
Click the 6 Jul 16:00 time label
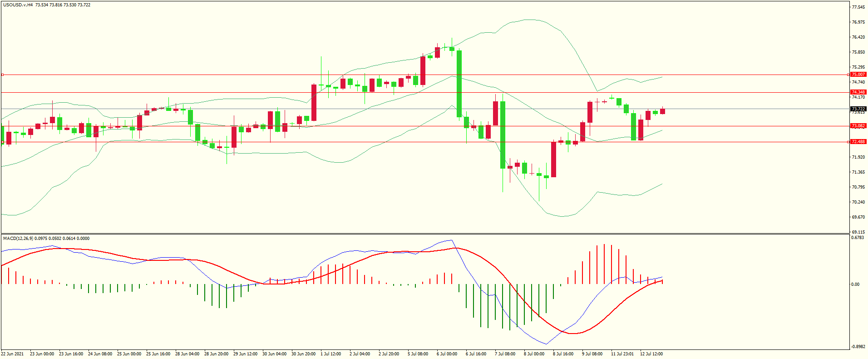[476, 354]
